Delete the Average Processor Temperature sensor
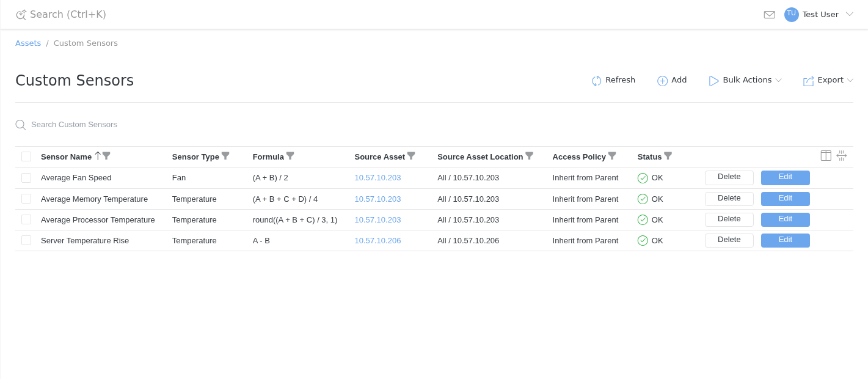This screenshot has width=868, height=379. click(729, 219)
